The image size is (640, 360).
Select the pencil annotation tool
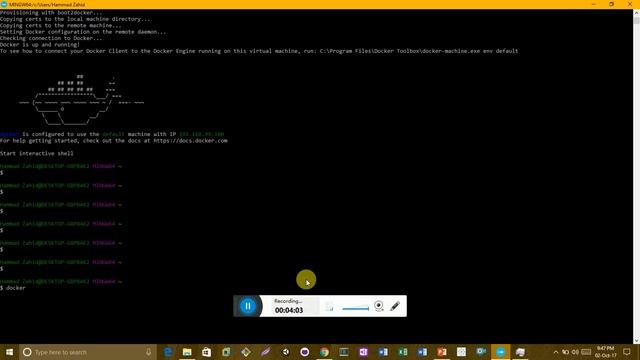click(395, 306)
